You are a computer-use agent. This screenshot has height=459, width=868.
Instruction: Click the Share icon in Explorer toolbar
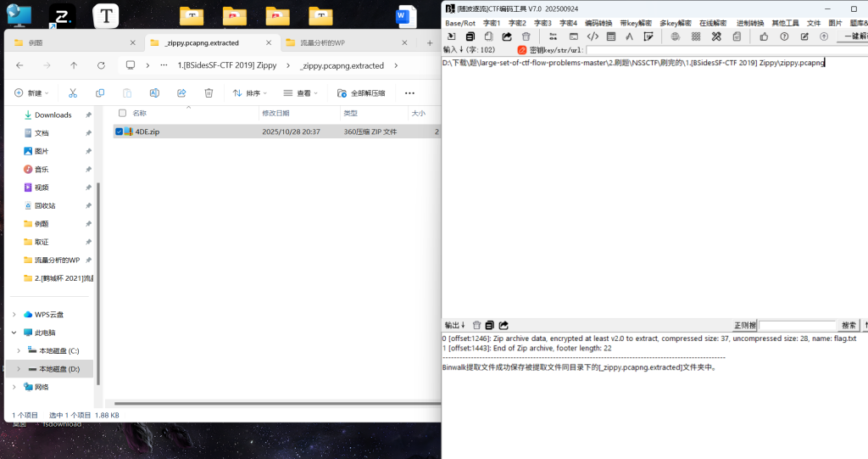tap(181, 93)
